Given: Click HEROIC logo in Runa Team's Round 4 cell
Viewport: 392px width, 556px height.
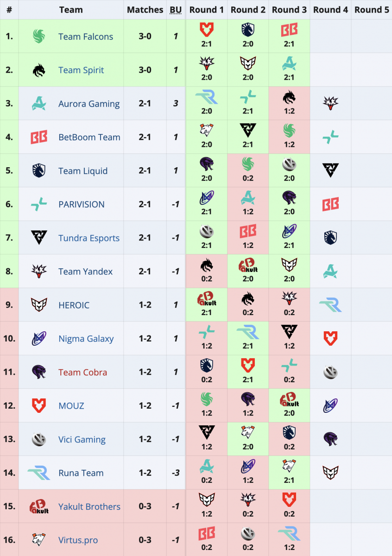Looking at the screenshot, I should (330, 473).
